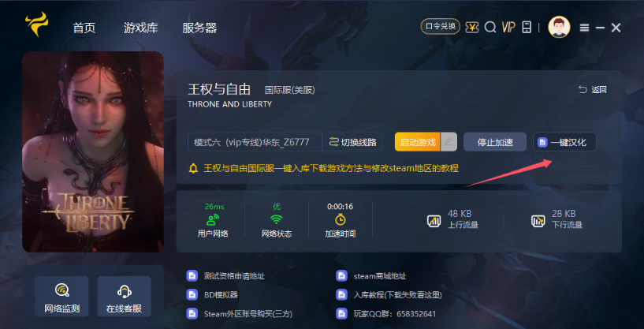Image resolution: width=644 pixels, height=329 pixels.
Task: Switch to the 游戏库 tab
Action: point(140,28)
